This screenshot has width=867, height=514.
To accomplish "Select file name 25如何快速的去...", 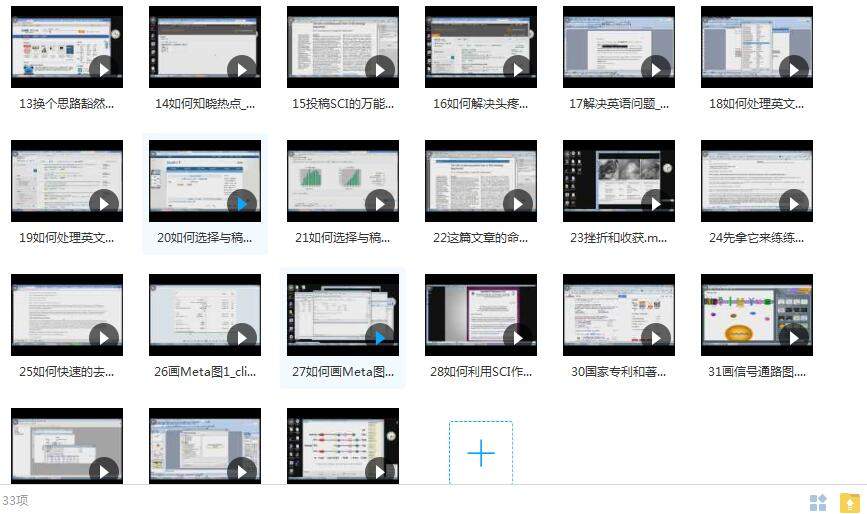I will pyautogui.click(x=66, y=371).
